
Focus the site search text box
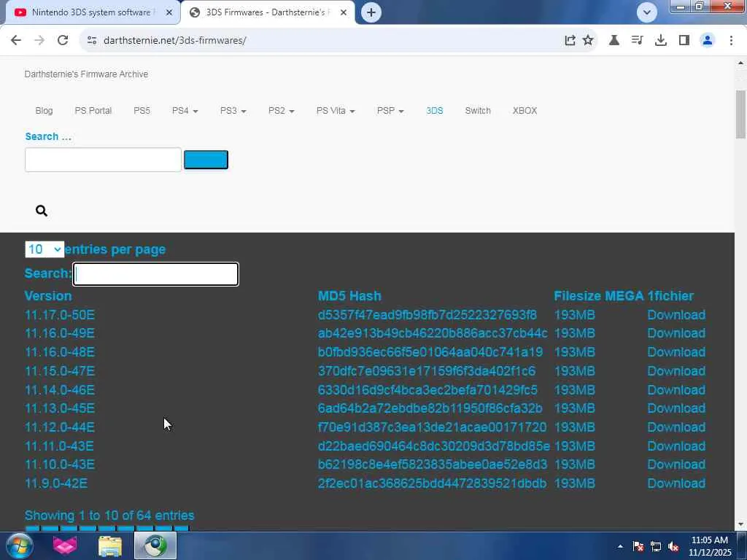(103, 160)
